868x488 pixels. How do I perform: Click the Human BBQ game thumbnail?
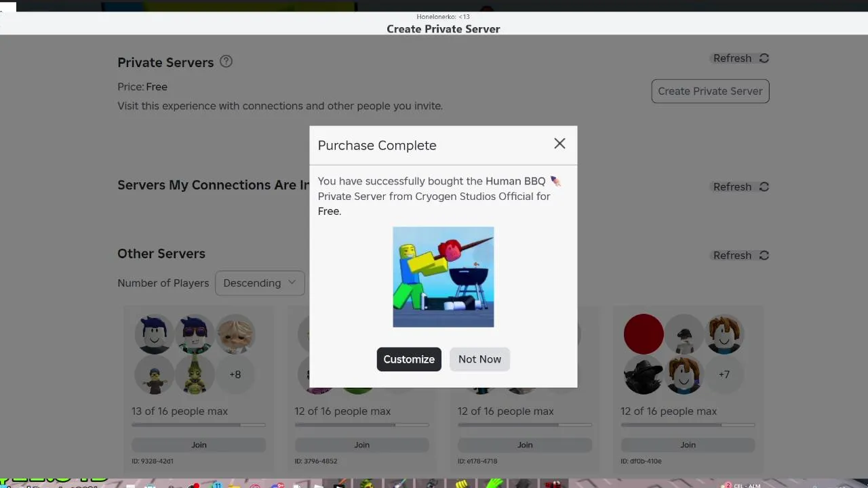point(443,277)
